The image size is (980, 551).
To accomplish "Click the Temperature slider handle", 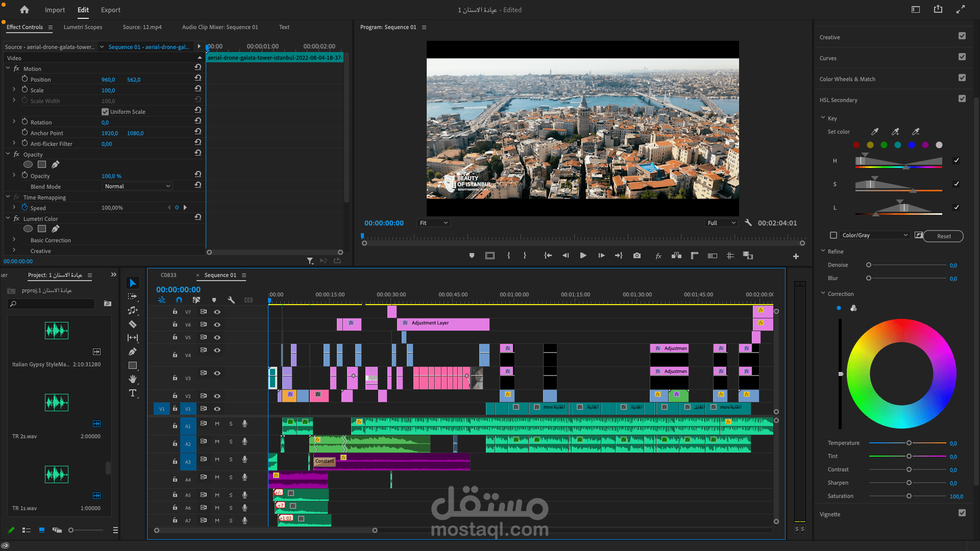I will pos(909,443).
